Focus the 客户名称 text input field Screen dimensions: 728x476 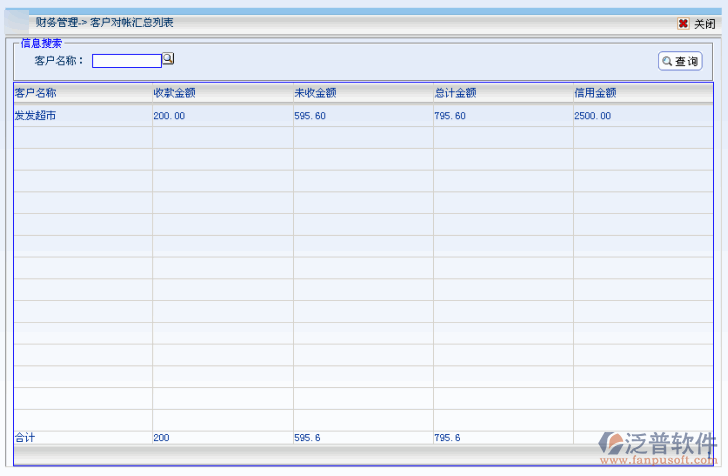126,61
